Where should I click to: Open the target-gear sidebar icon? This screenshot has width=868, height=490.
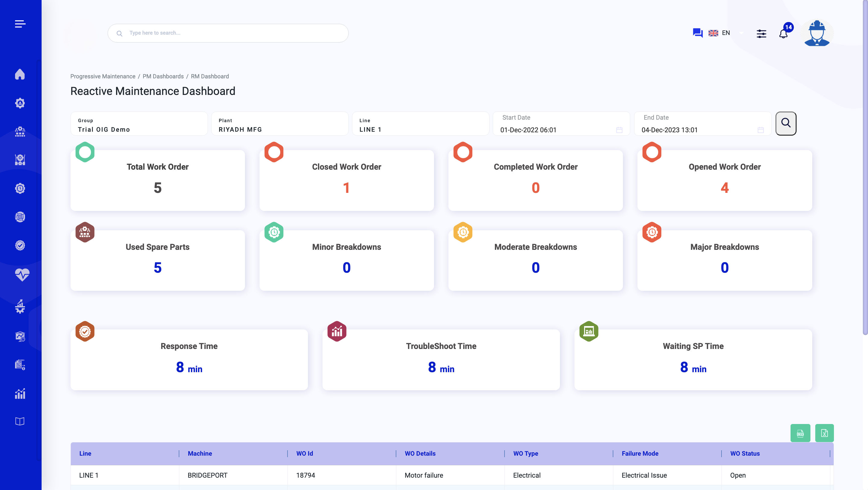coord(20,217)
